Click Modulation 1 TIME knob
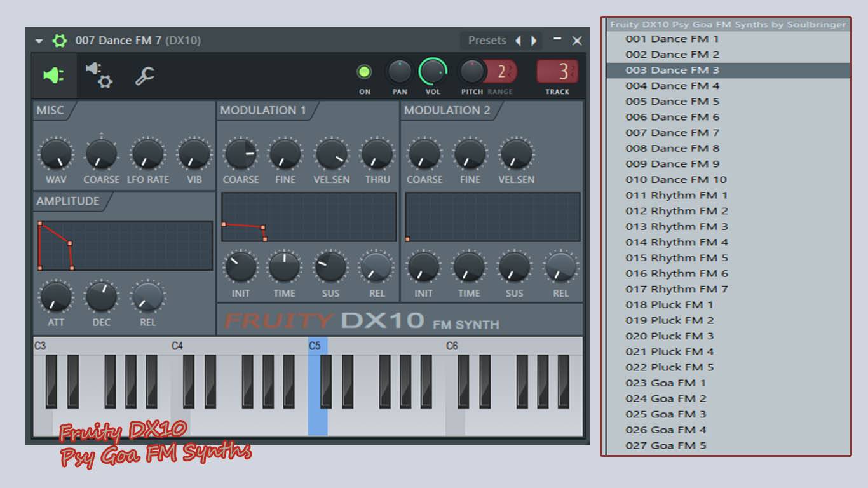This screenshot has width=868, height=488. [285, 268]
